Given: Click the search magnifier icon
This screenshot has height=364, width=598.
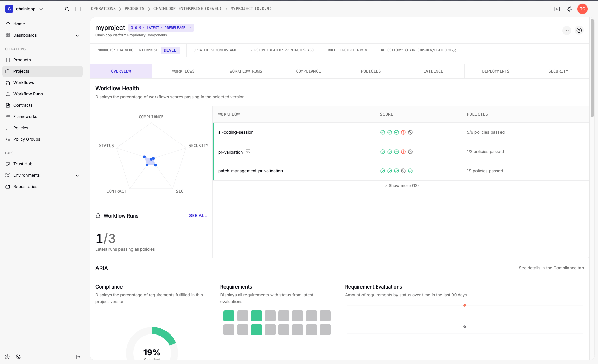Looking at the screenshot, I should coord(67,9).
